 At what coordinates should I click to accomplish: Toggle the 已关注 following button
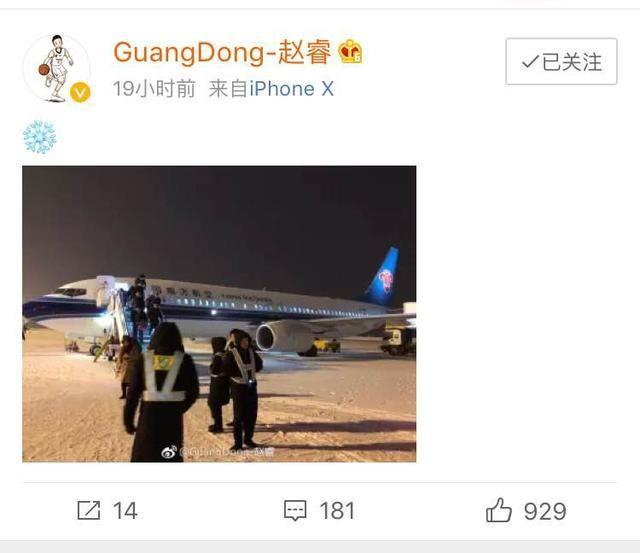561,62
